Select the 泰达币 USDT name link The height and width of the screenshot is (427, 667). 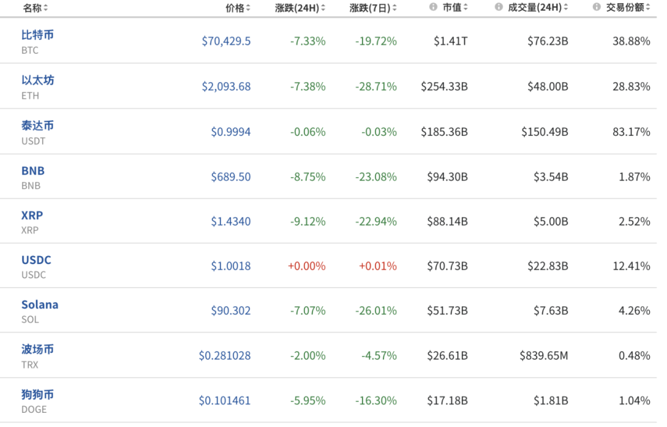click(x=37, y=126)
